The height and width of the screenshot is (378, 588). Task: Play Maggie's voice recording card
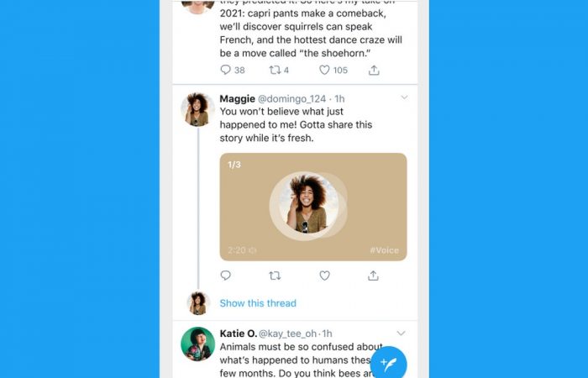pos(312,207)
